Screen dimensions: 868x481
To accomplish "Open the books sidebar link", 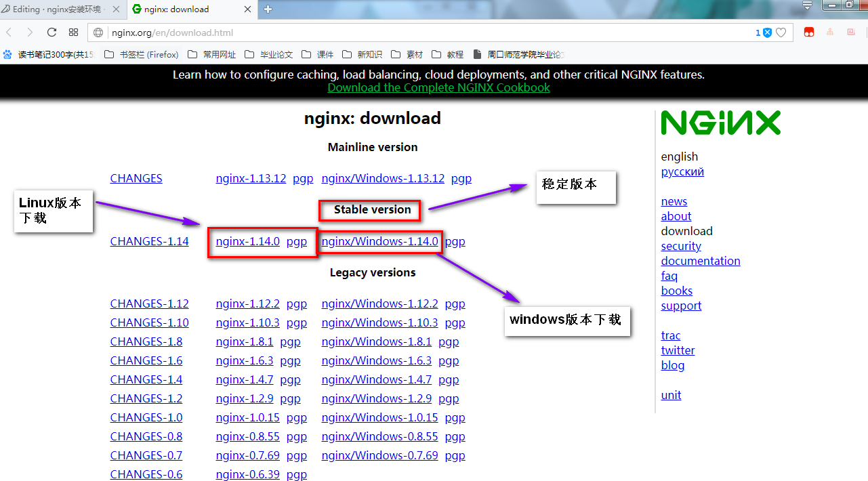I will [x=677, y=291].
